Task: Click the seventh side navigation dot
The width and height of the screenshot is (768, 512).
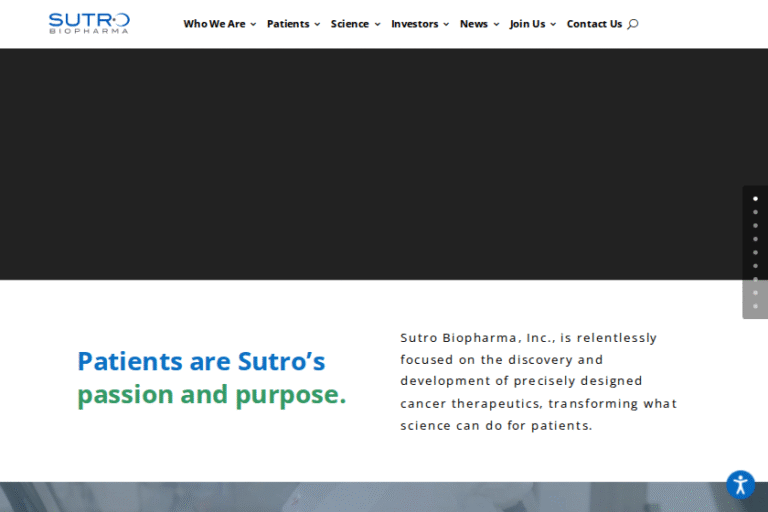Action: point(755,279)
